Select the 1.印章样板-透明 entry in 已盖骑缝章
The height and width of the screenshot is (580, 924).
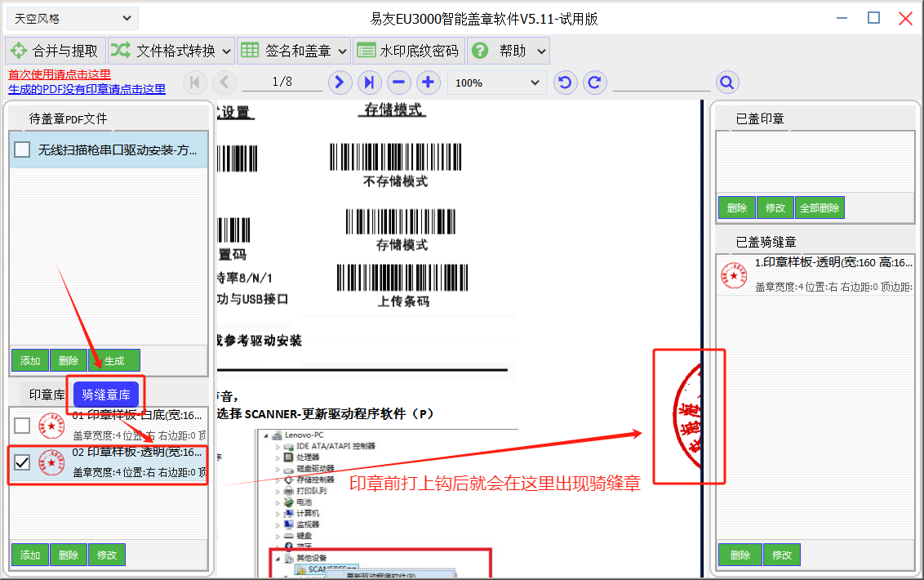coord(815,275)
